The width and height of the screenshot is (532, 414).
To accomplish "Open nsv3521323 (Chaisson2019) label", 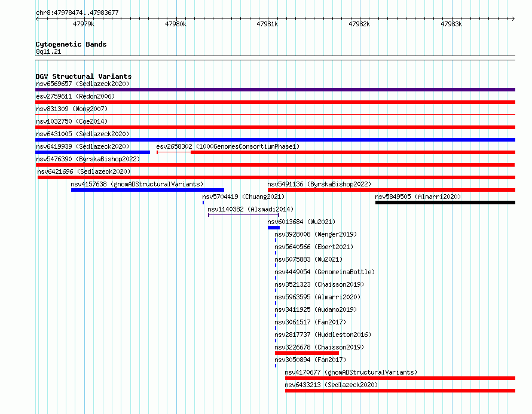I will tap(319, 284).
